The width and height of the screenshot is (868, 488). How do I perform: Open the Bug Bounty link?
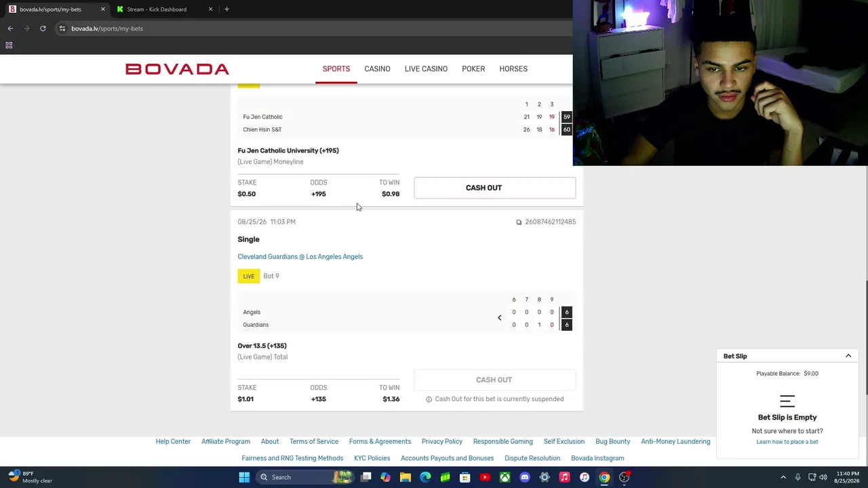click(613, 442)
